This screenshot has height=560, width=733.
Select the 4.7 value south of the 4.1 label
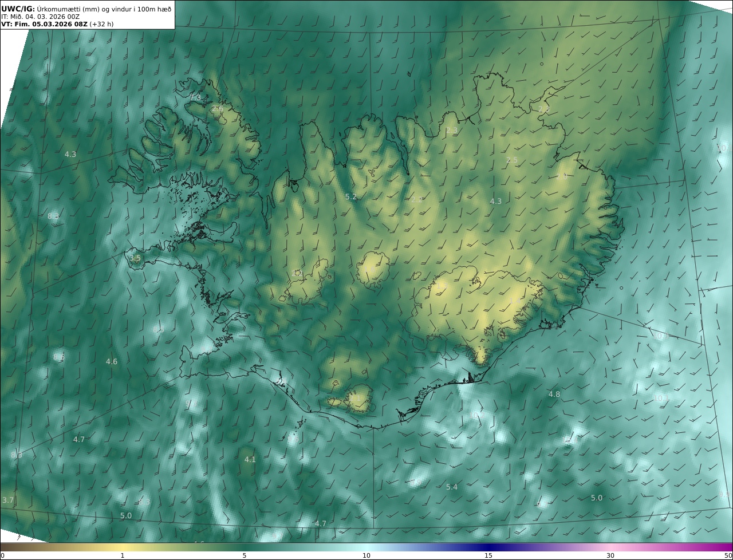[x=321, y=523]
